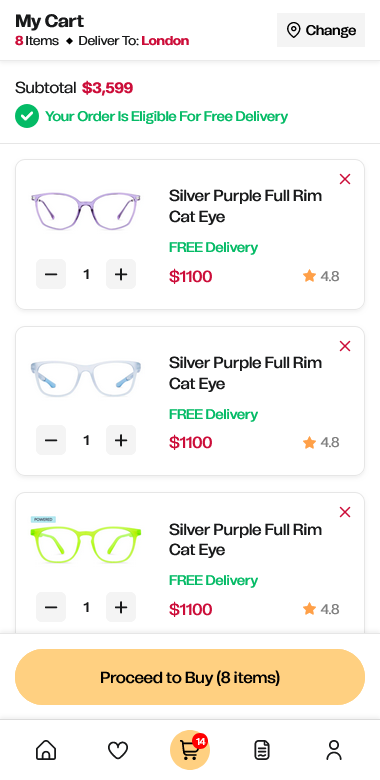Screen dimensions: 380x780
Task: Decrease quantity of blue glasses
Action: point(51,440)
